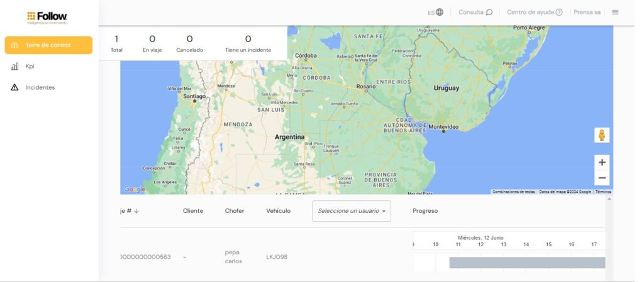Click the Incidentes warning triangle icon
This screenshot has width=644, height=282.
[x=14, y=87]
